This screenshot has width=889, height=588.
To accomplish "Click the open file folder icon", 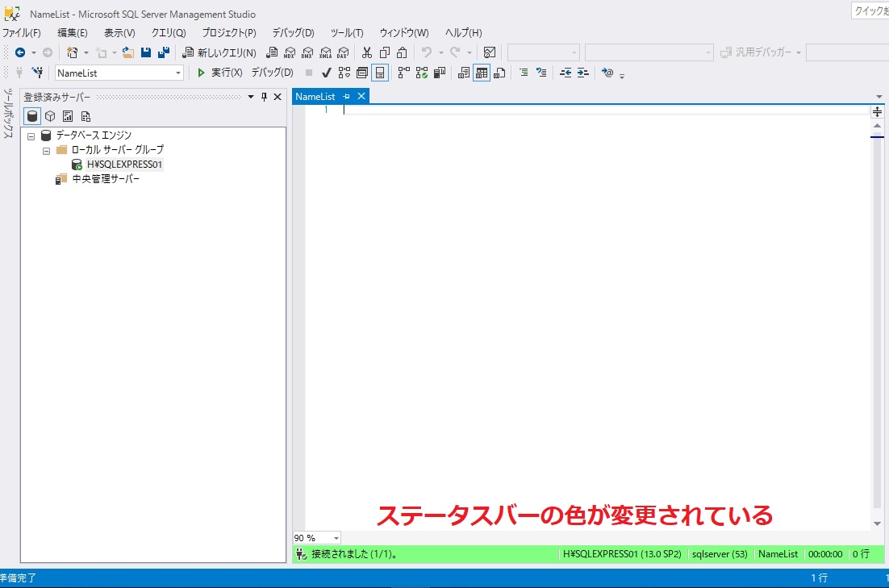I will 128,52.
